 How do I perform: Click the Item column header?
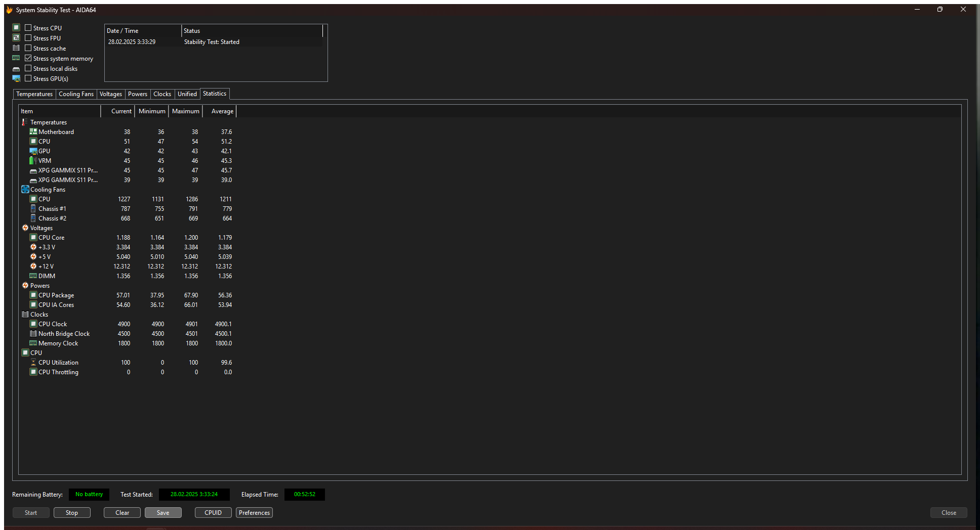click(60, 111)
